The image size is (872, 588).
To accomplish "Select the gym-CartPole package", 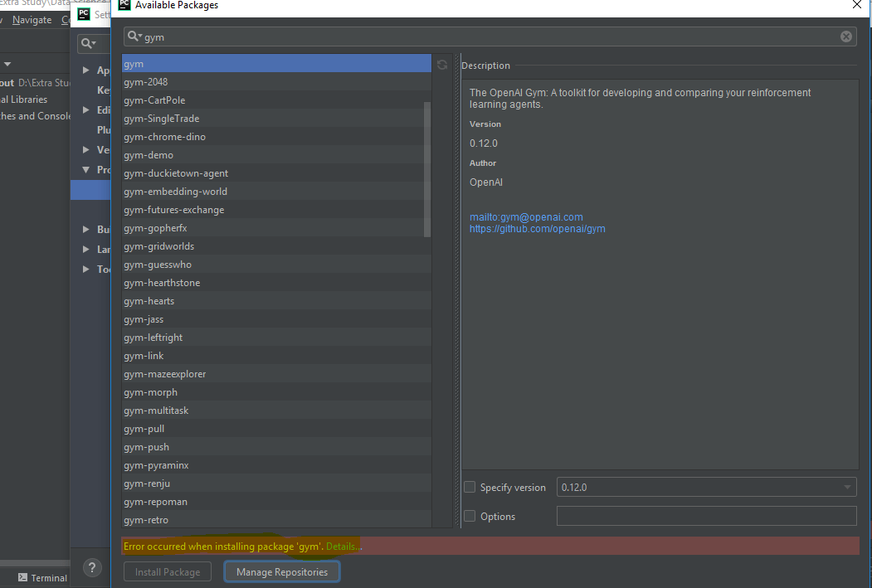I will 154,100.
